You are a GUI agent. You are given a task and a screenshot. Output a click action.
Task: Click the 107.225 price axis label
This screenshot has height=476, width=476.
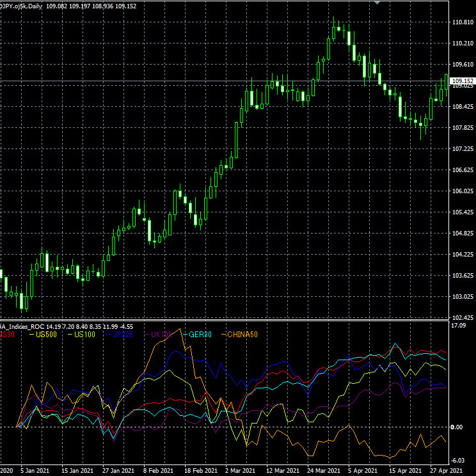(463, 148)
